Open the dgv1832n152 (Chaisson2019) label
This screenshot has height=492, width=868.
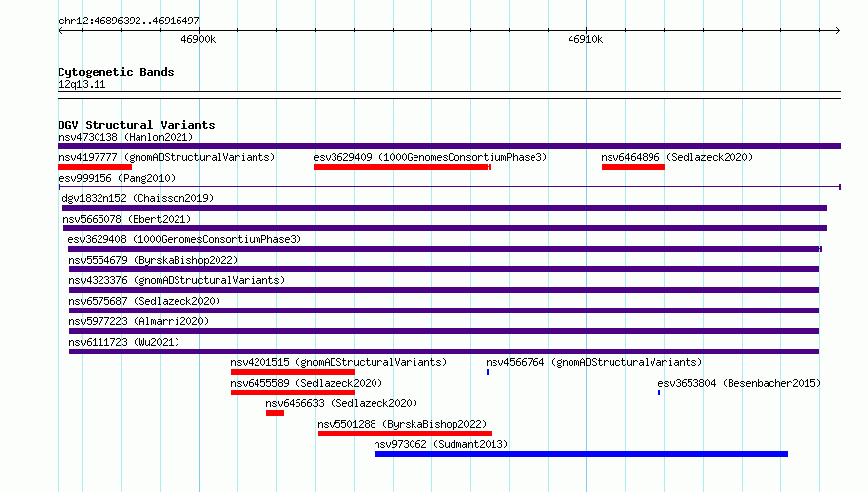138,198
